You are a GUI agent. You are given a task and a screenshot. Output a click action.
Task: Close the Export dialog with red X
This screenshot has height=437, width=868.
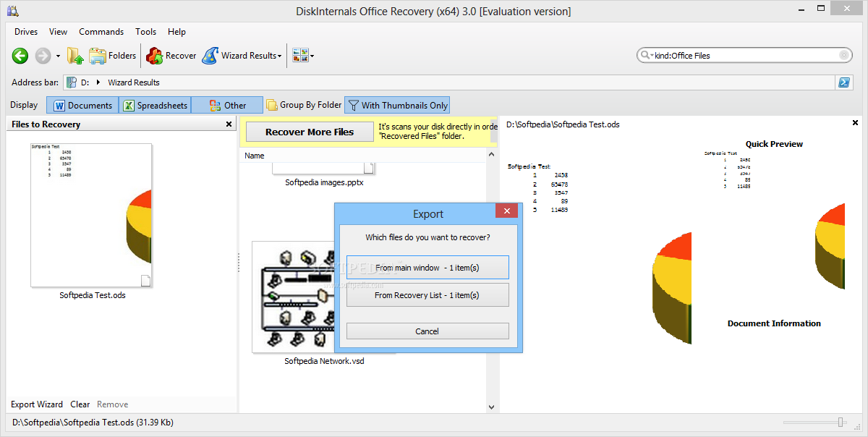coord(506,211)
